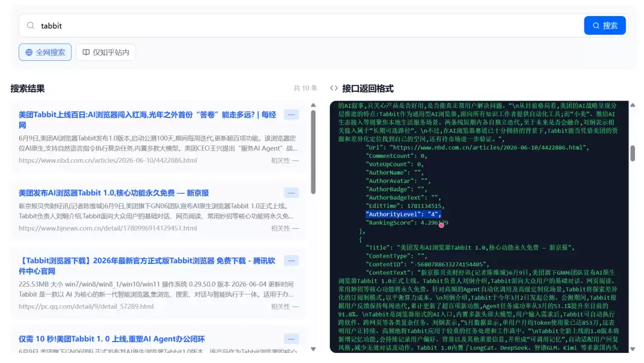Click the nbd.com.cn article URL text
Image resolution: width=644 pixels, height=363 pixels.
click(x=107, y=160)
